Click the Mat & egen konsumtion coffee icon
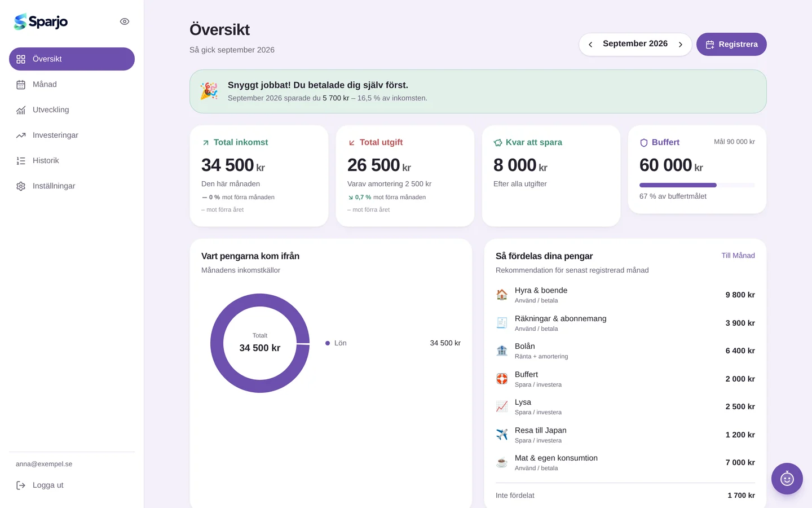The width and height of the screenshot is (812, 508). [502, 462]
